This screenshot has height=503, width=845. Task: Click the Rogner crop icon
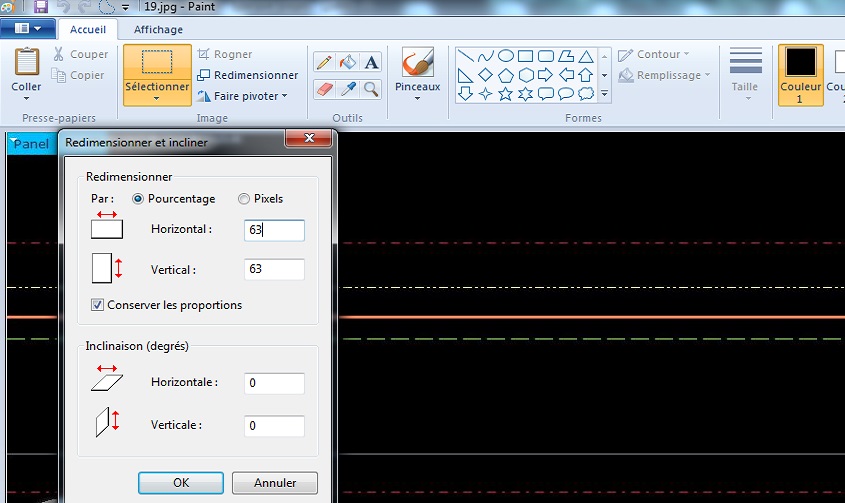(204, 54)
